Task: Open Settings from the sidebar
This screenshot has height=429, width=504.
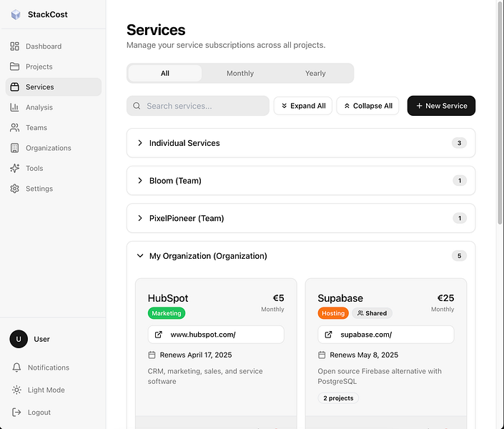Action: click(x=39, y=189)
